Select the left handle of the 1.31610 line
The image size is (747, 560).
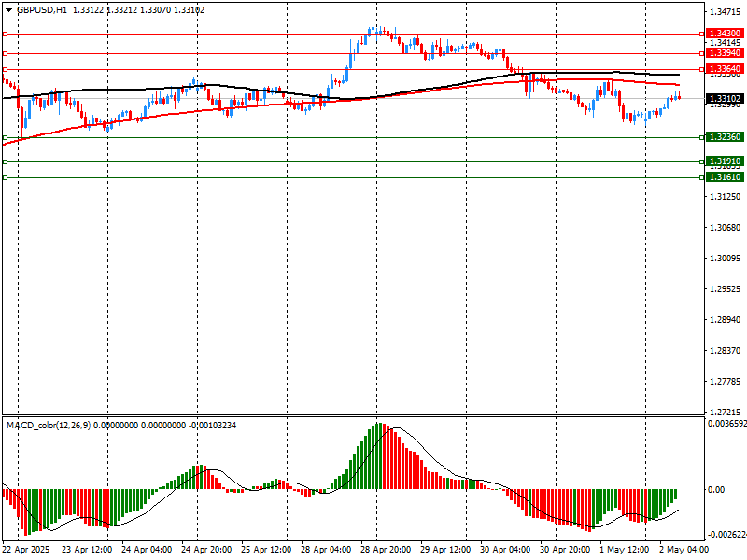point(6,177)
